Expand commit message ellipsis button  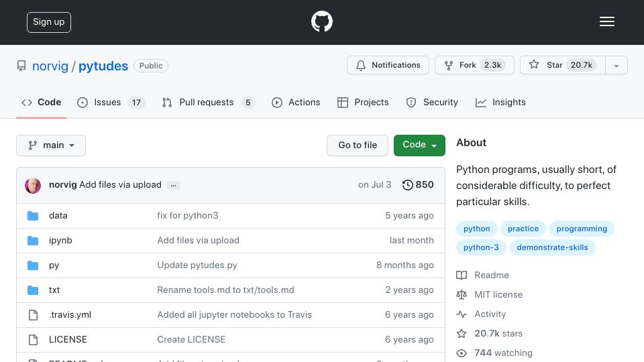click(173, 185)
